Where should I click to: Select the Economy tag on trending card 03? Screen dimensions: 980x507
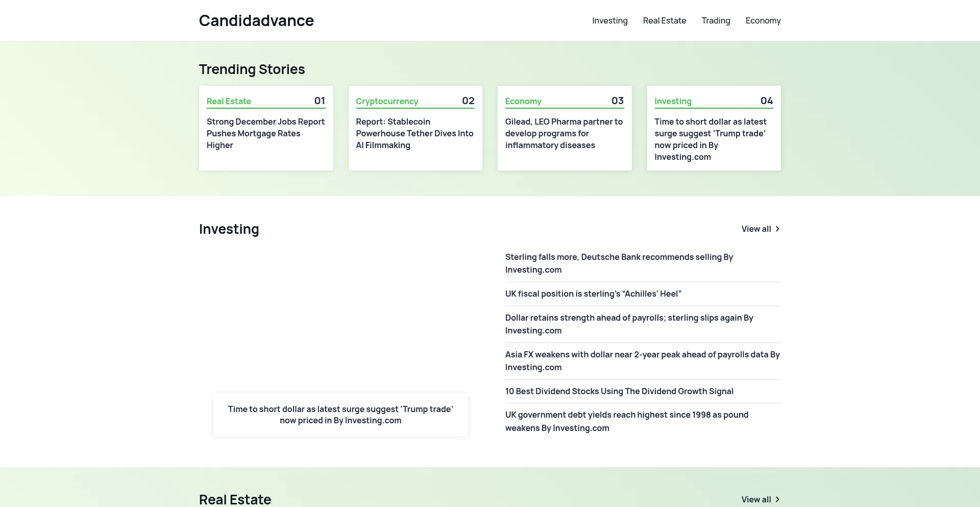pos(523,101)
